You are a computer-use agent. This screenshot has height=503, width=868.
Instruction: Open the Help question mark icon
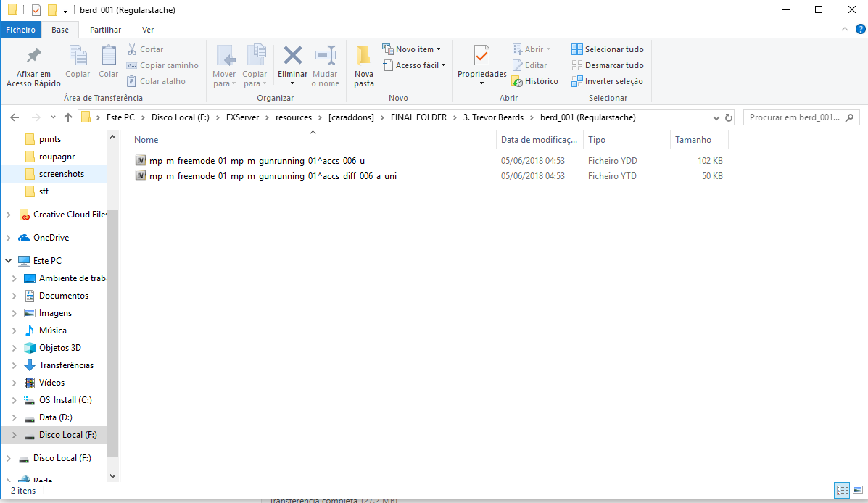pos(860,29)
